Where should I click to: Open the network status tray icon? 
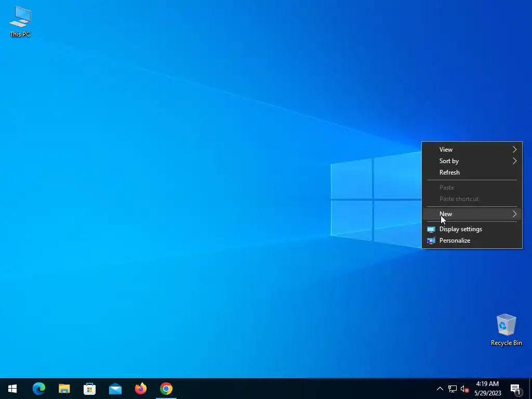coord(453,389)
